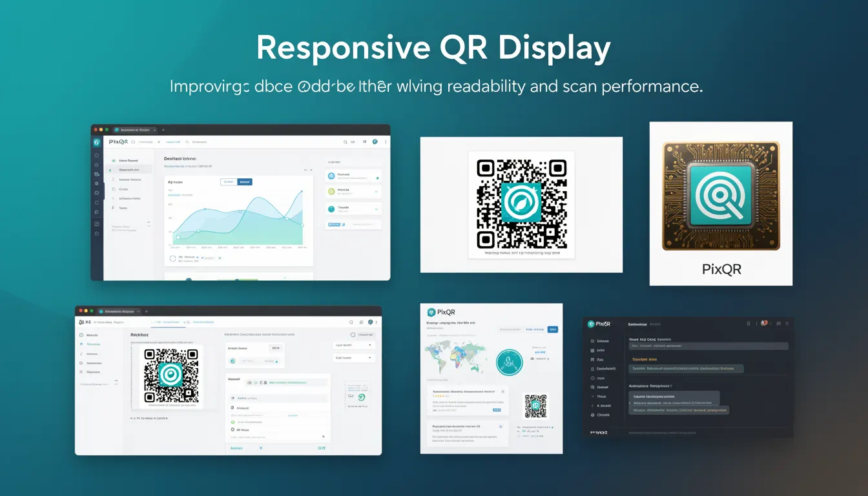Open new tab plus in QR editor window
The width and height of the screenshot is (868, 496).
[147, 311]
